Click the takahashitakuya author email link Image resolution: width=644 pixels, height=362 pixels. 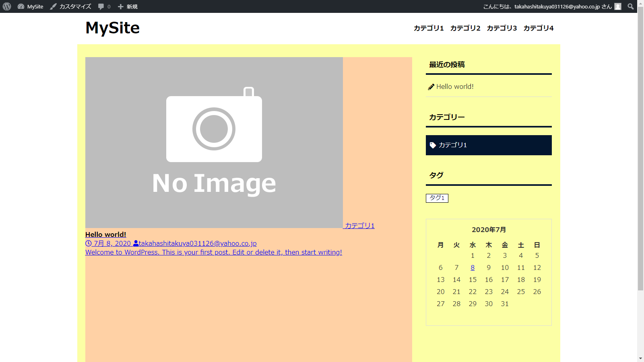(198, 243)
